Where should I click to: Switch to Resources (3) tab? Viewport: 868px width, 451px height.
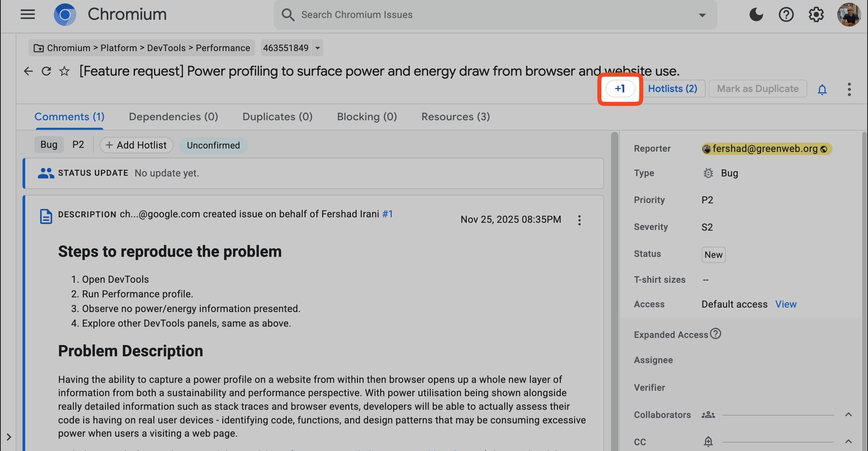(455, 117)
